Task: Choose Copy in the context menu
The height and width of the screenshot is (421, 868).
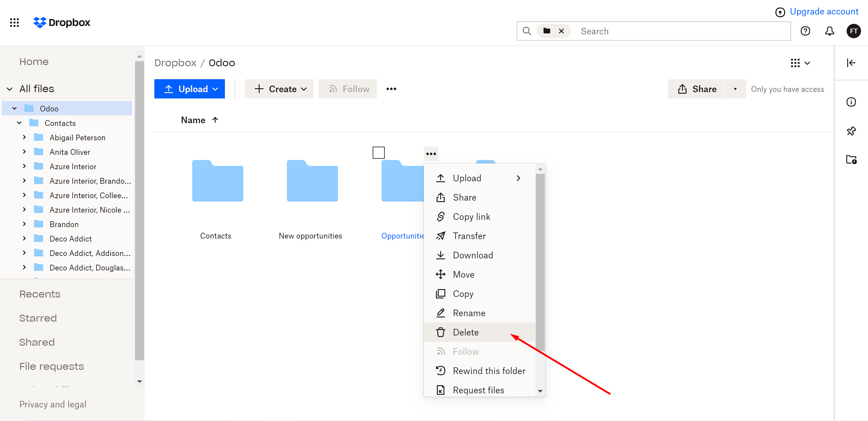Action: tap(479, 294)
